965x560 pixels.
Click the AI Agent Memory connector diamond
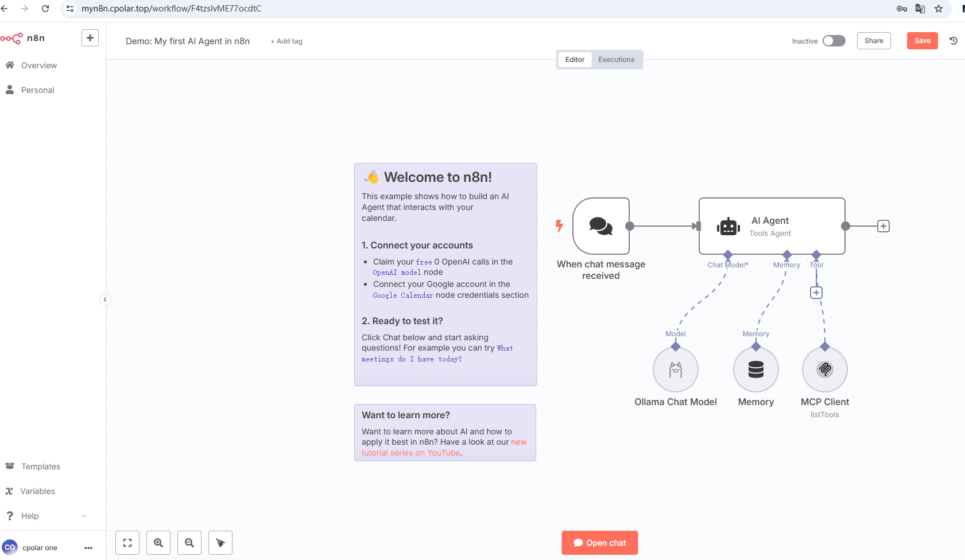click(x=787, y=254)
